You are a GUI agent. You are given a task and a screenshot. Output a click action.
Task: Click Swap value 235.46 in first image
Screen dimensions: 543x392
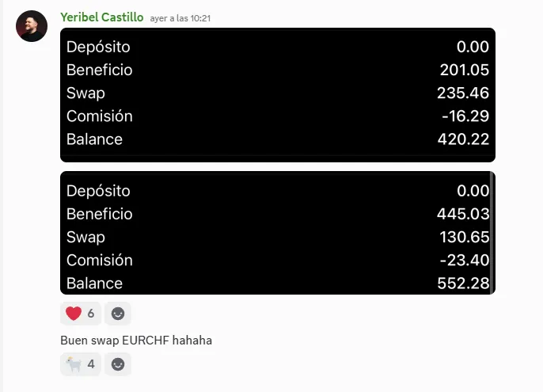click(463, 93)
